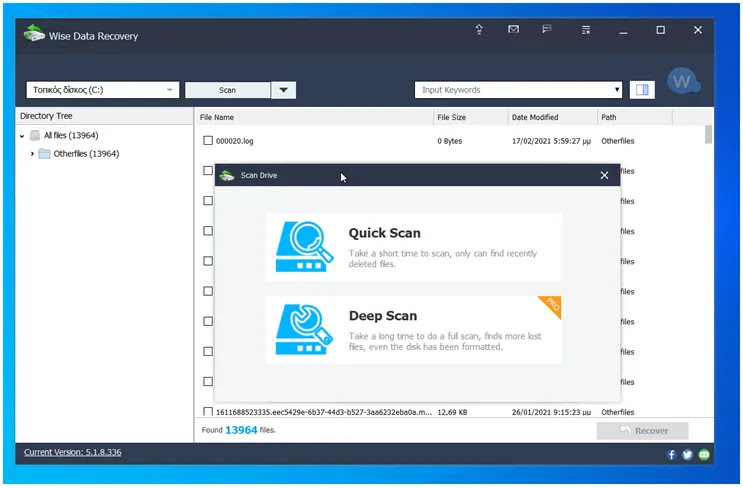Click the Scan button
The height and width of the screenshot is (488, 743).
(227, 90)
